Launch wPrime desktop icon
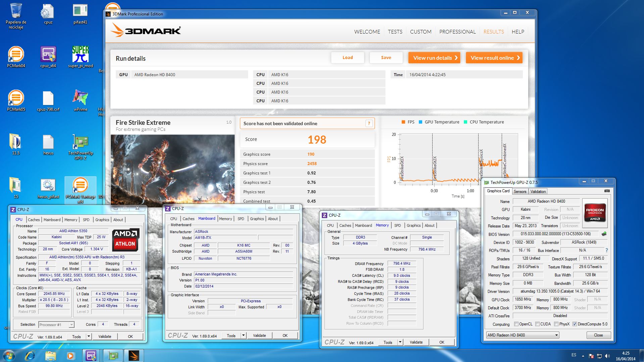The height and width of the screenshot is (362, 644). 80,101
